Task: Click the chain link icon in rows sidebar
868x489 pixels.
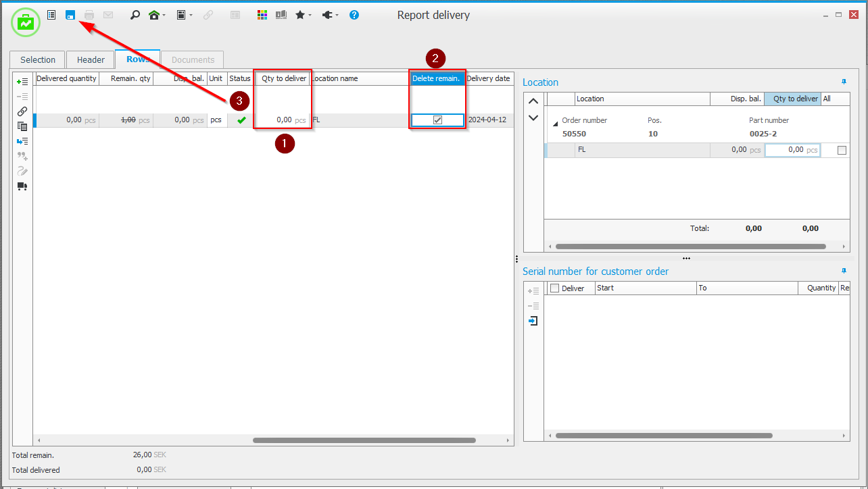Action: tap(22, 111)
